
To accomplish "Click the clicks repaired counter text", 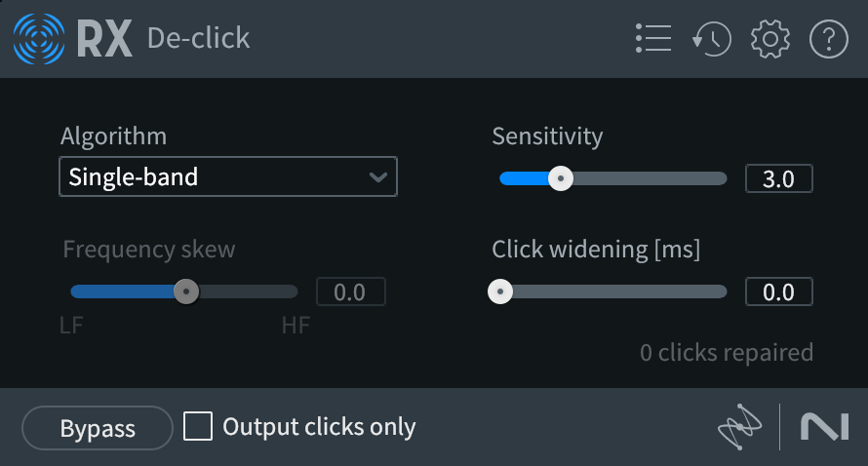I will pos(726,352).
